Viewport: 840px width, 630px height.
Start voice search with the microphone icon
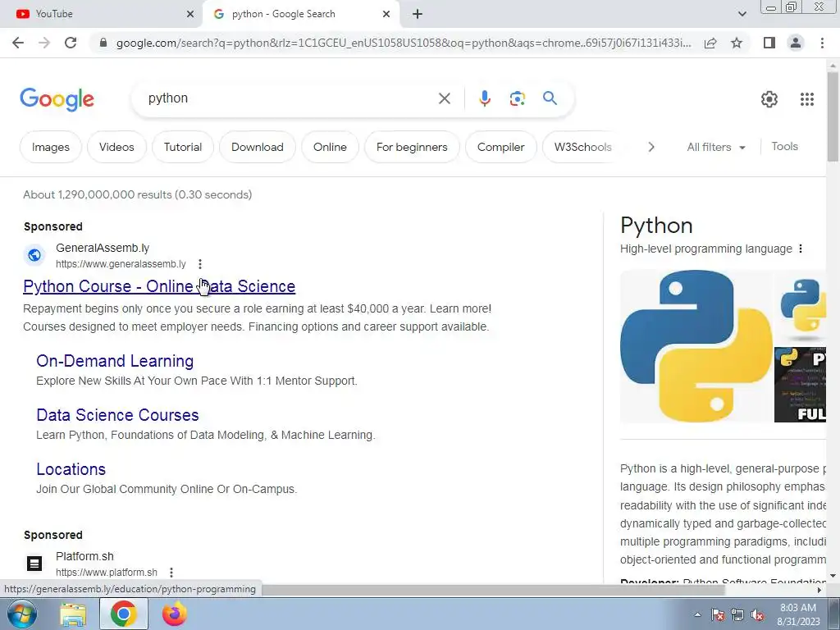485,98
